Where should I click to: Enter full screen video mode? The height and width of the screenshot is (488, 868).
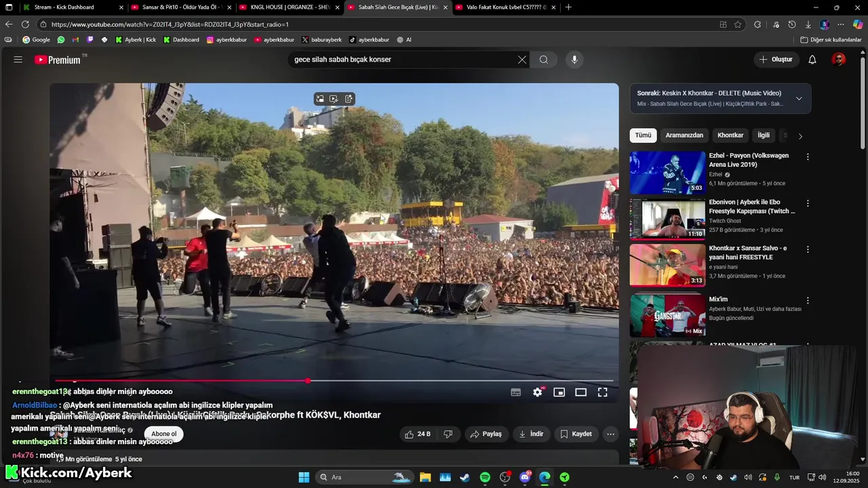pos(602,392)
